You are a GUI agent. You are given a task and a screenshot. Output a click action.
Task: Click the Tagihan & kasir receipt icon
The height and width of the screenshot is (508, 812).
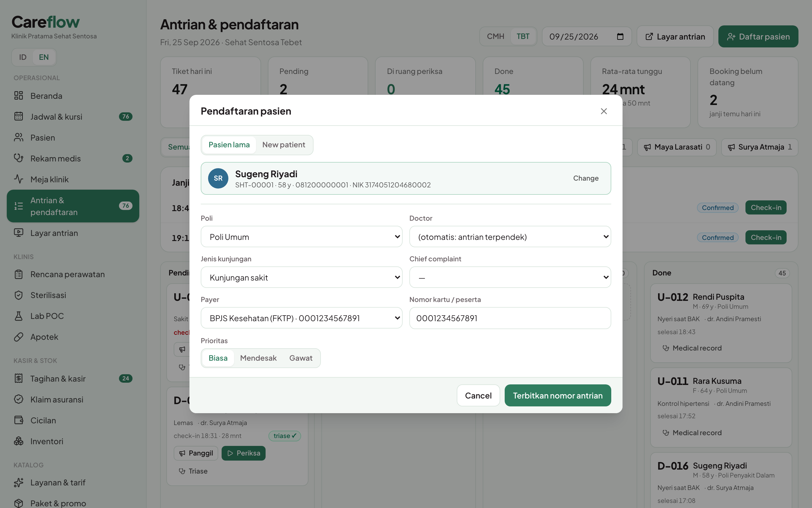18,378
